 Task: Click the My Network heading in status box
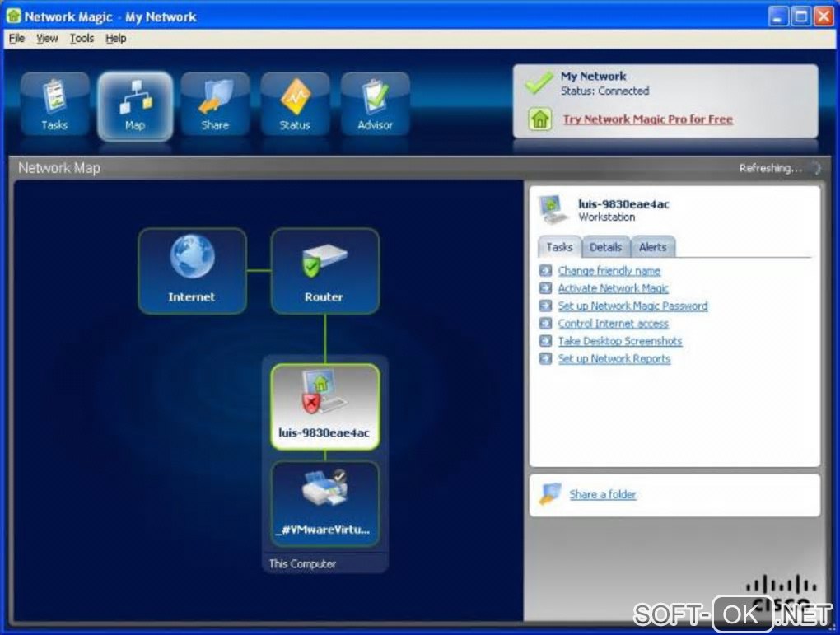click(x=594, y=76)
